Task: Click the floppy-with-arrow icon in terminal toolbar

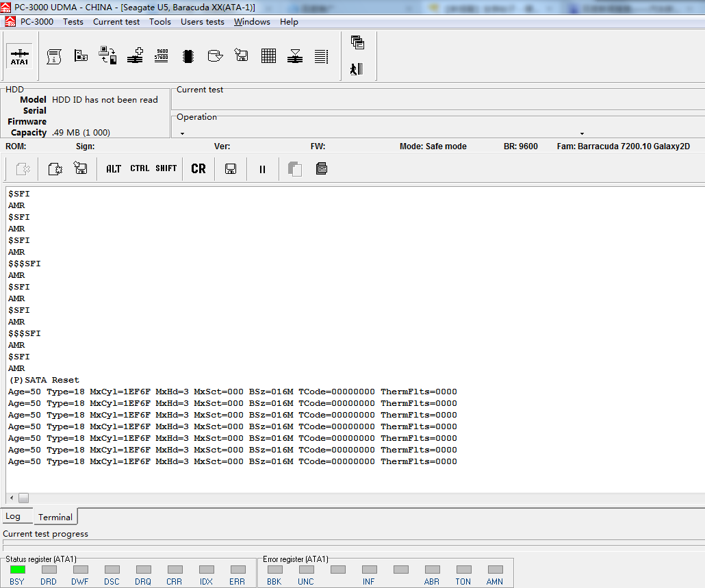Action: point(81,168)
